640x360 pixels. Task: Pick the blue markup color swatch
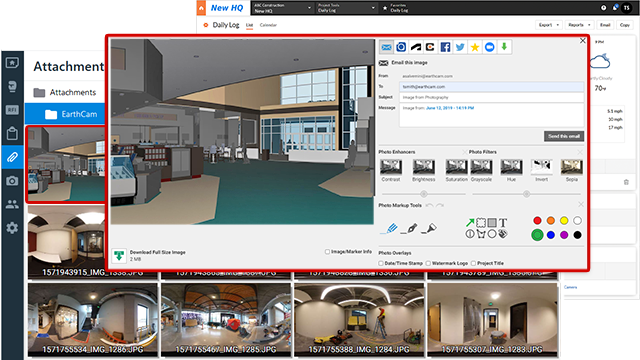[551, 235]
